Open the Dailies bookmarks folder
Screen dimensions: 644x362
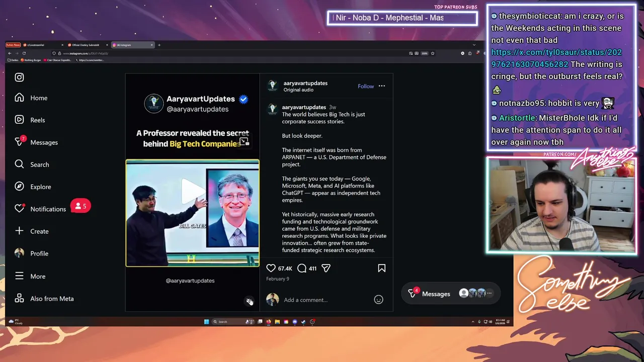(13, 60)
